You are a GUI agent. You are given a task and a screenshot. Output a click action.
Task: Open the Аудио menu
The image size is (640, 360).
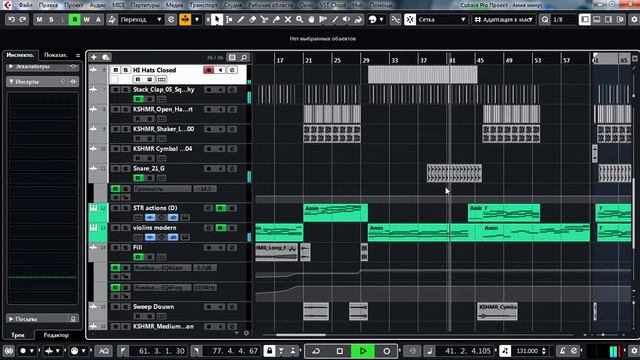click(x=98, y=5)
